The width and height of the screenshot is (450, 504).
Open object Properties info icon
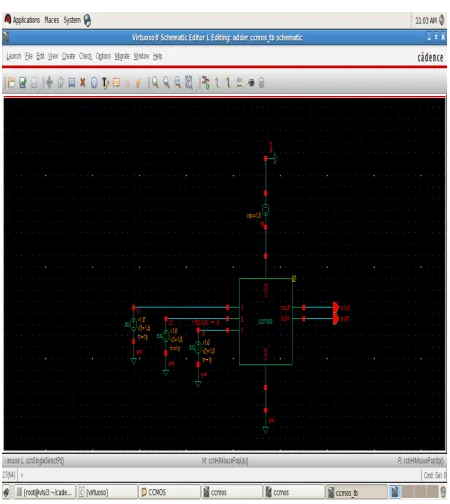(94, 82)
